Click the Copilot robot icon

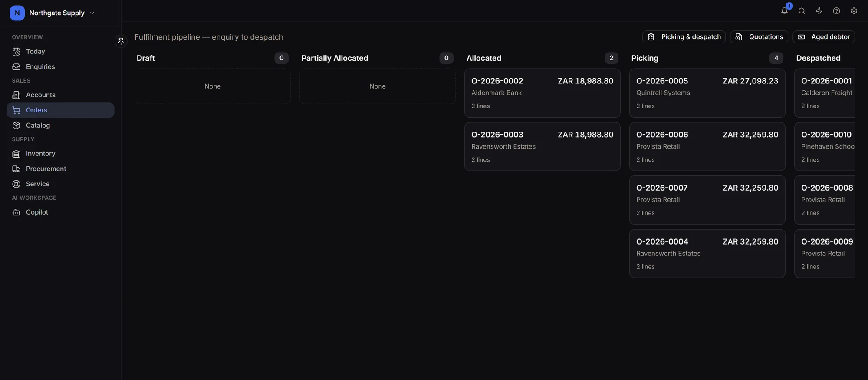[x=16, y=212]
